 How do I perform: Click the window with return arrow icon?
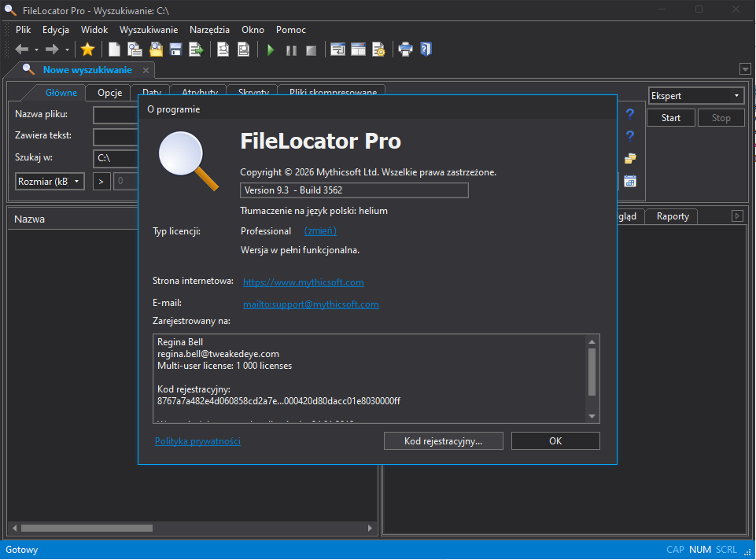pos(337,49)
